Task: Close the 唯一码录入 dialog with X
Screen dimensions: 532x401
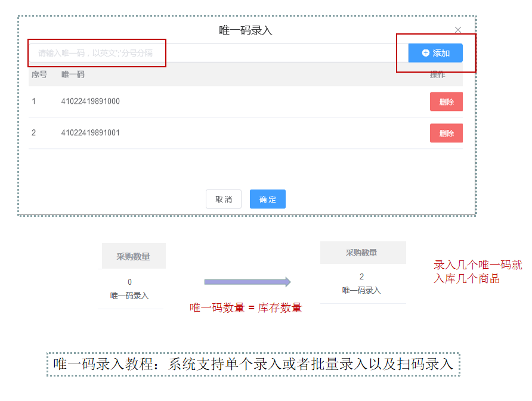Action: coord(457,30)
